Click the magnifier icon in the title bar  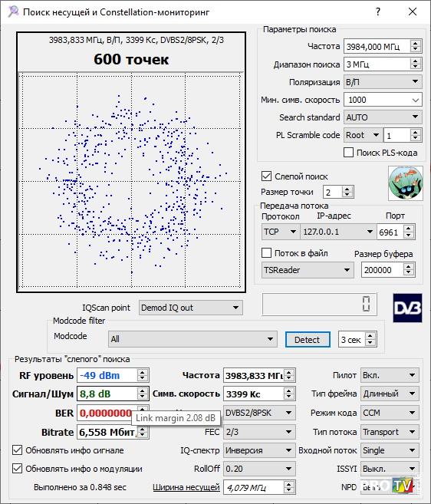[13, 12]
